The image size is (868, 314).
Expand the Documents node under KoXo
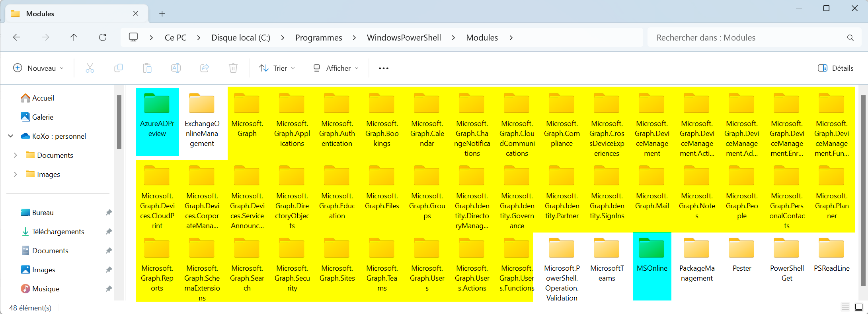pyautogui.click(x=16, y=155)
